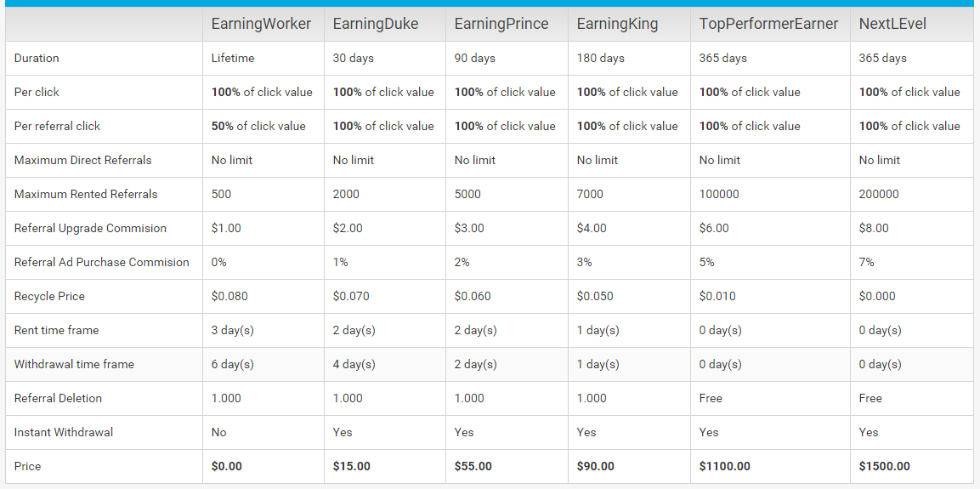
Task: Click the Instant Withdrawal row label
Action: point(64,432)
